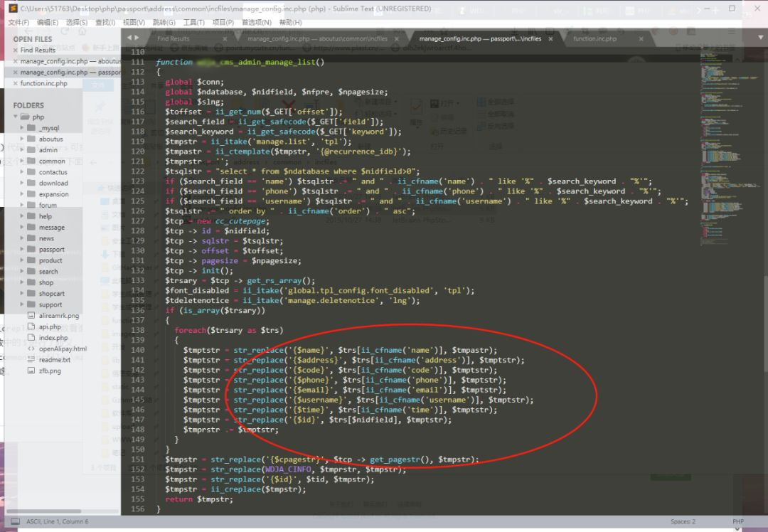Screen dimensions: 768x532
Task: Expand the shopcart folder
Action: click(x=23, y=294)
